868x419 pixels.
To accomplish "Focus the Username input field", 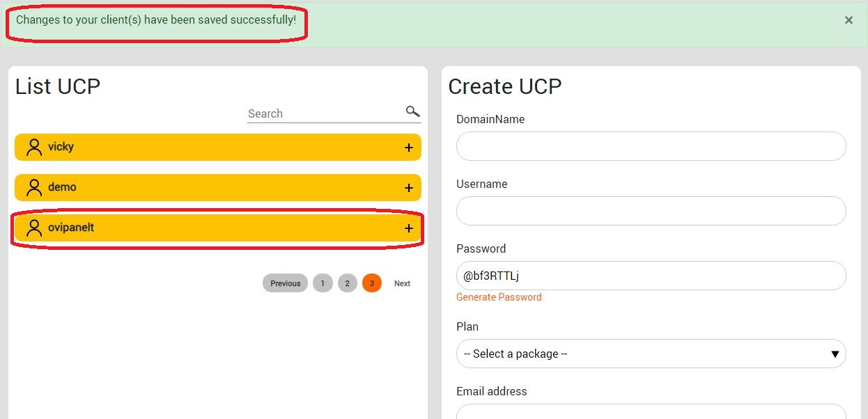I will pyautogui.click(x=651, y=211).
